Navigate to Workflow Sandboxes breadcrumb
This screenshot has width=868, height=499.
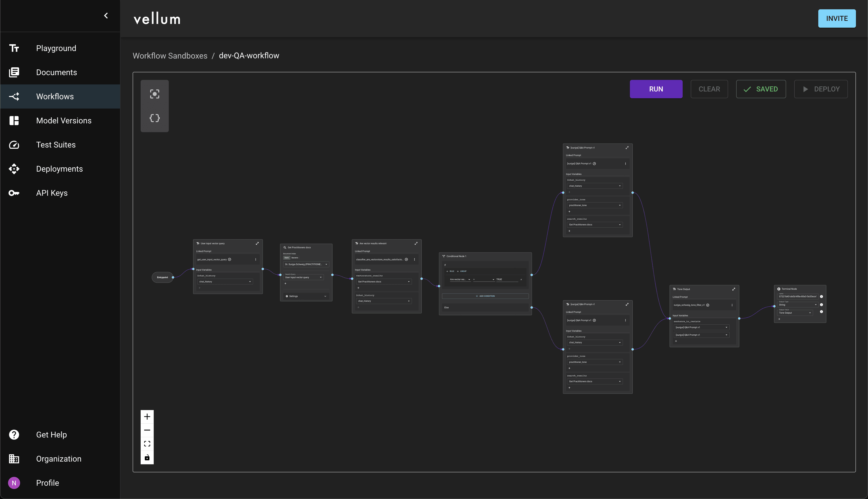click(x=170, y=56)
